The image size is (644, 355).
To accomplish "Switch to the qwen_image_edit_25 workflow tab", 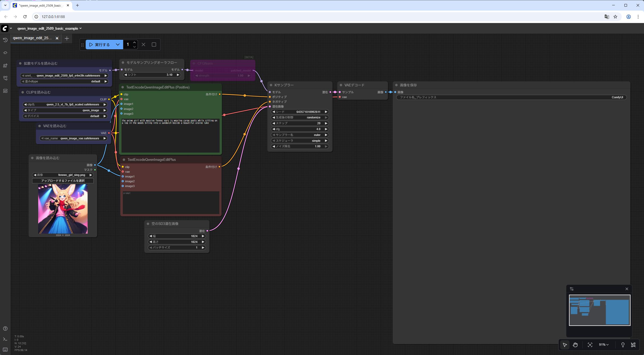I will tap(32, 38).
